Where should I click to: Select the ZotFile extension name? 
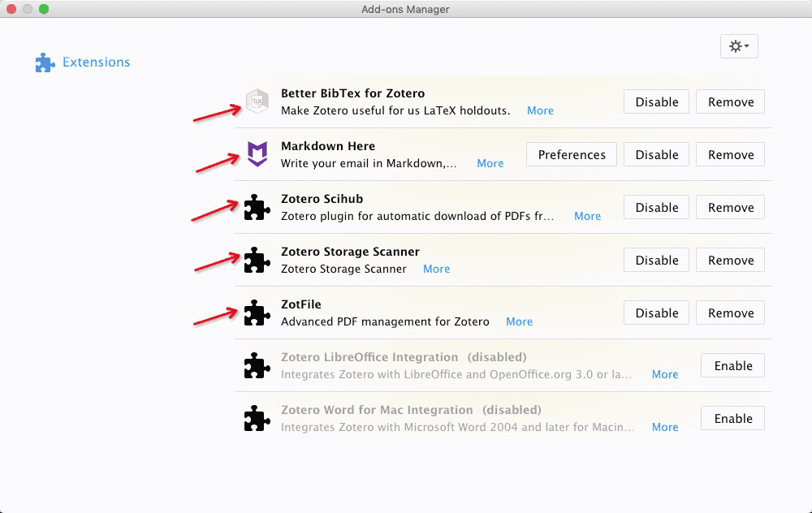[x=300, y=304]
